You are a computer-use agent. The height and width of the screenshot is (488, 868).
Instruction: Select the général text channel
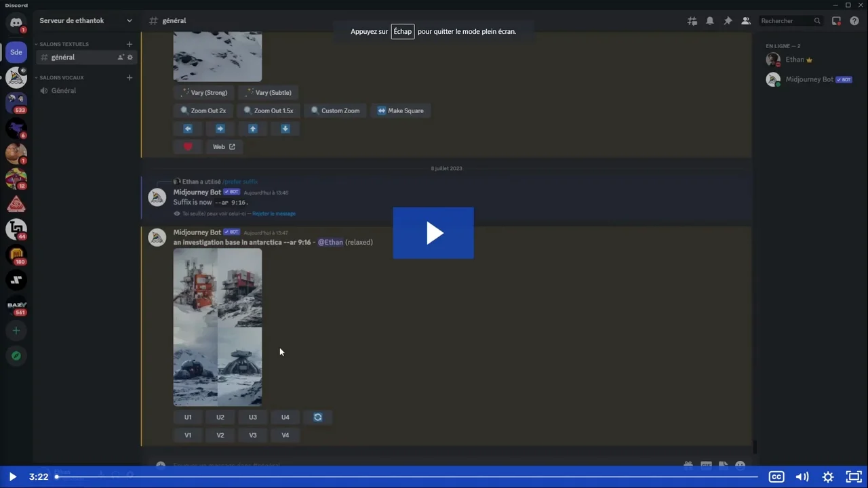[63, 58]
